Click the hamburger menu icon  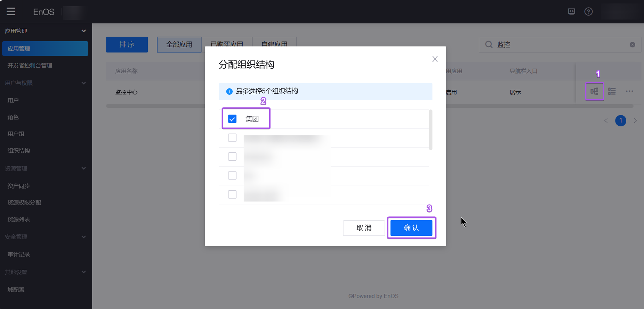[x=11, y=11]
